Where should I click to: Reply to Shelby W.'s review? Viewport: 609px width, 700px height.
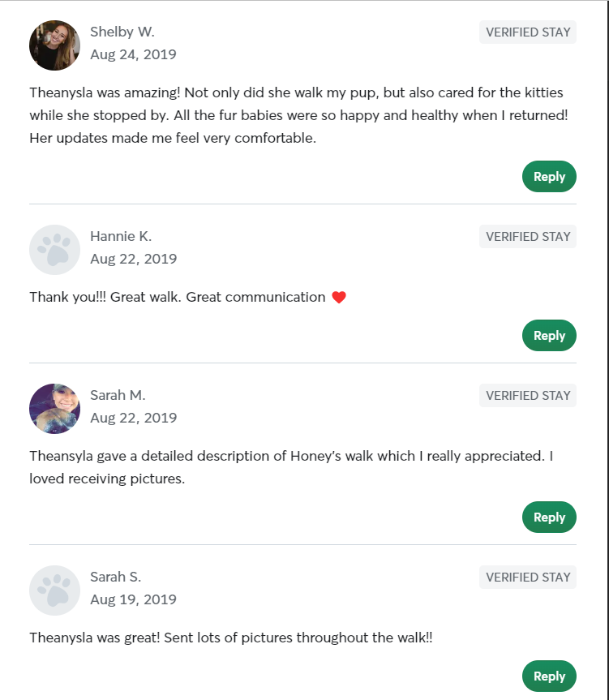[549, 176]
